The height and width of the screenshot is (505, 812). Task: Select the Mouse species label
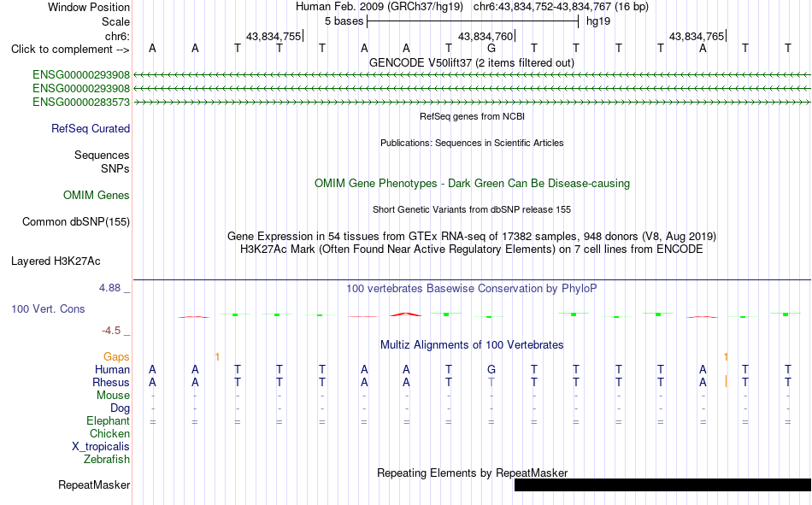pos(113,395)
